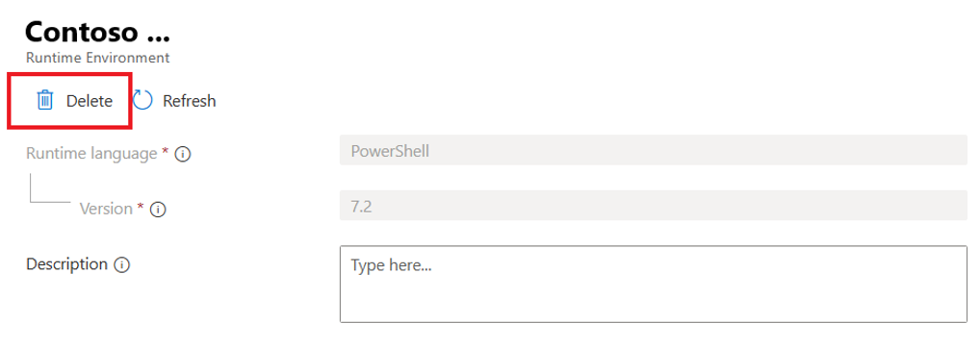Viewport: 980px width, 348px height.
Task: Click the trash can Delete icon
Action: [x=45, y=100]
